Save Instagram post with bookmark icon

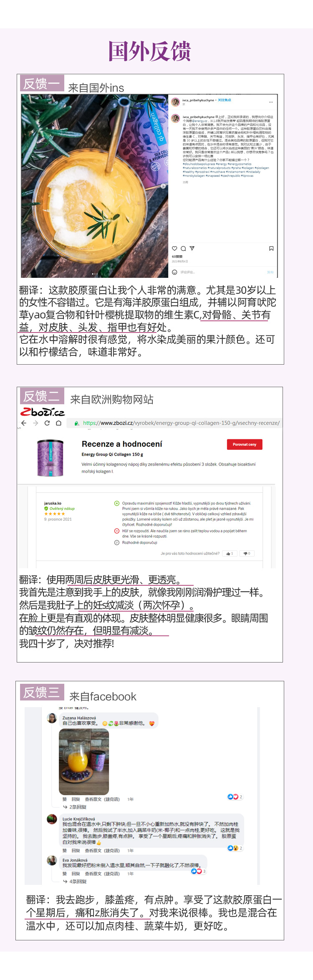[x=271, y=248]
